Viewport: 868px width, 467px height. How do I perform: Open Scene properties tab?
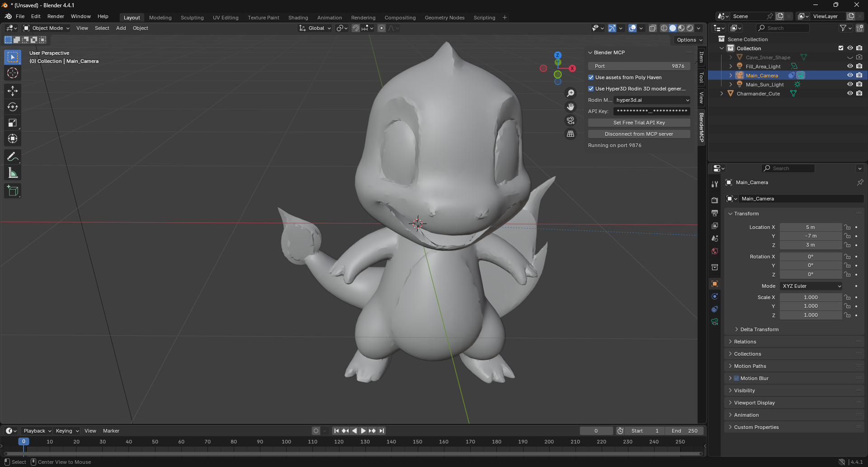pyautogui.click(x=715, y=238)
